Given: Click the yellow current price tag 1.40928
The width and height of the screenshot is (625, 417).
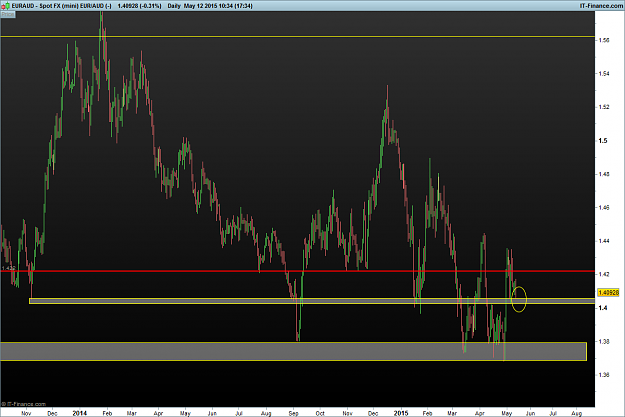Looking at the screenshot, I should point(609,293).
